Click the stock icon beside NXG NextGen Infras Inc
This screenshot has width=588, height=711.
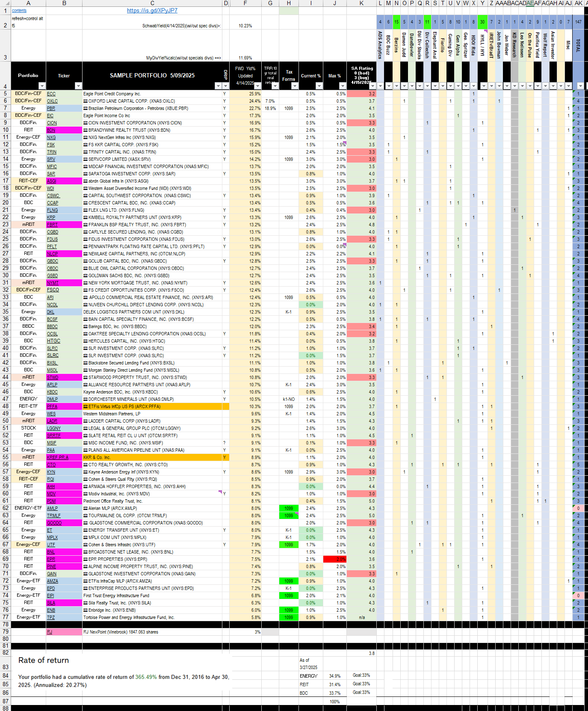[86, 138]
